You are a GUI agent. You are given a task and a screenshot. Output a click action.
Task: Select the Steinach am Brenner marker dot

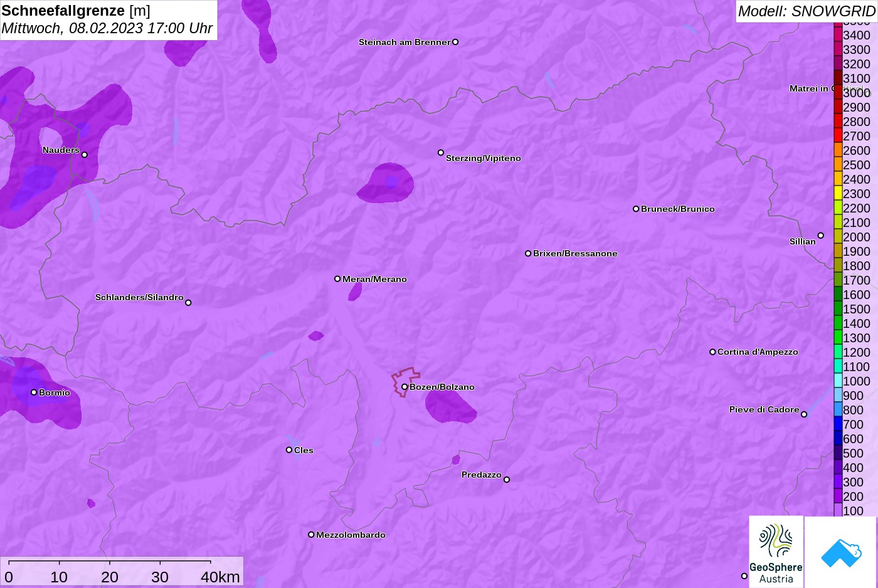pos(455,42)
